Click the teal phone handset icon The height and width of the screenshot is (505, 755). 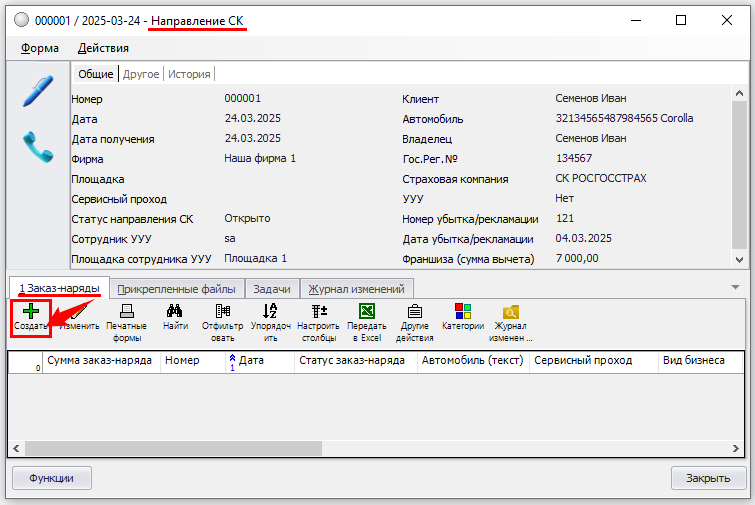tap(37, 147)
